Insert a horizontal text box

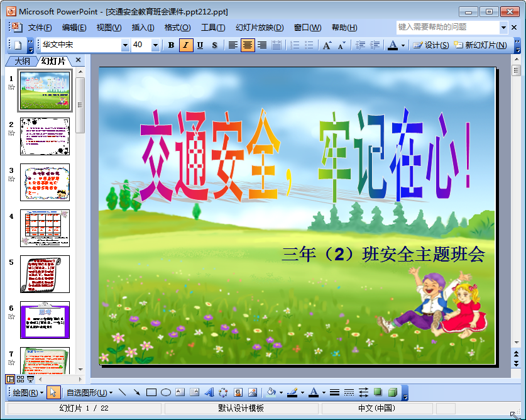pos(180,392)
